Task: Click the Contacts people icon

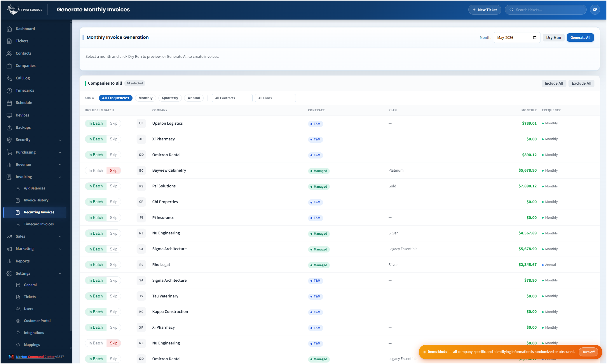Action: pos(9,53)
